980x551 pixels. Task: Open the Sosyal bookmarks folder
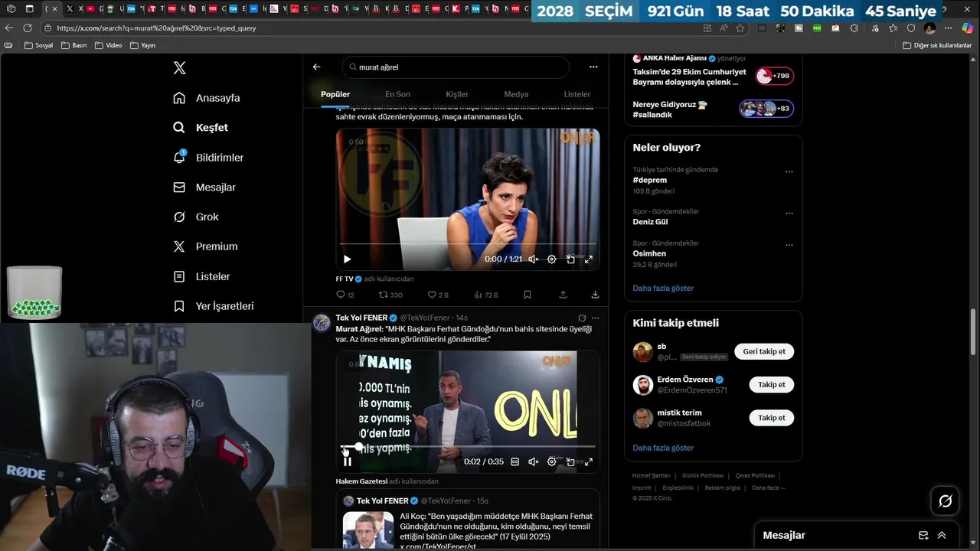(39, 45)
